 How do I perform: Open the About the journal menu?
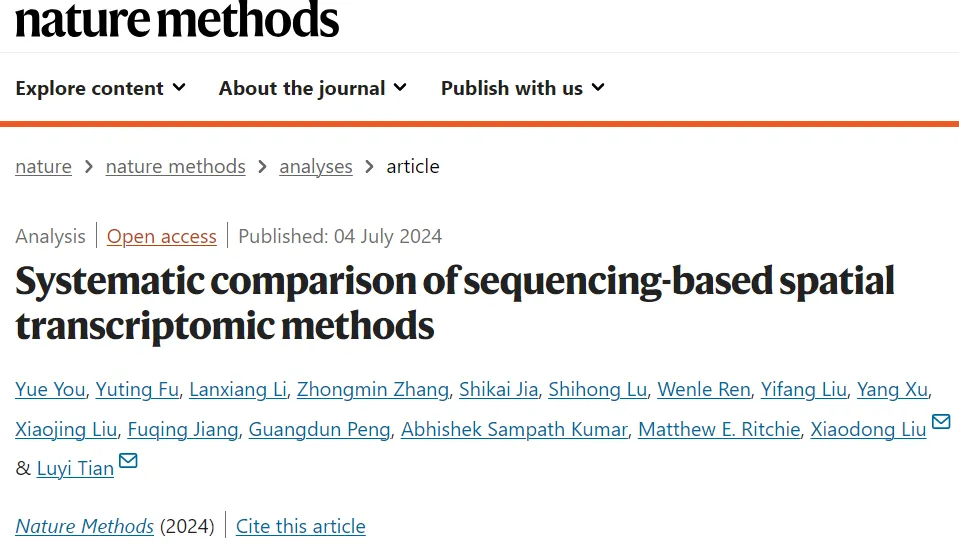pyautogui.click(x=313, y=88)
